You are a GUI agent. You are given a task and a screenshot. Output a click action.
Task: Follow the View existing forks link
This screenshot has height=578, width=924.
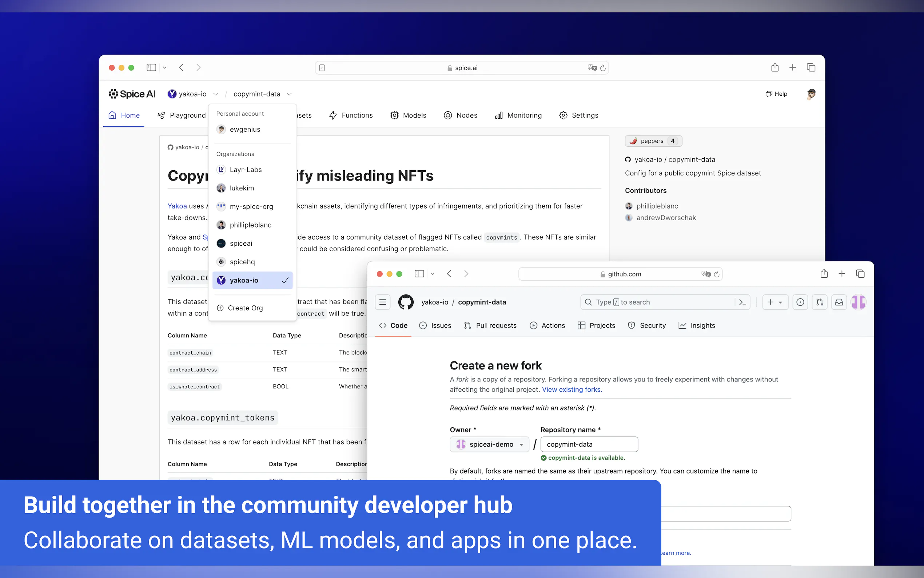(572, 389)
